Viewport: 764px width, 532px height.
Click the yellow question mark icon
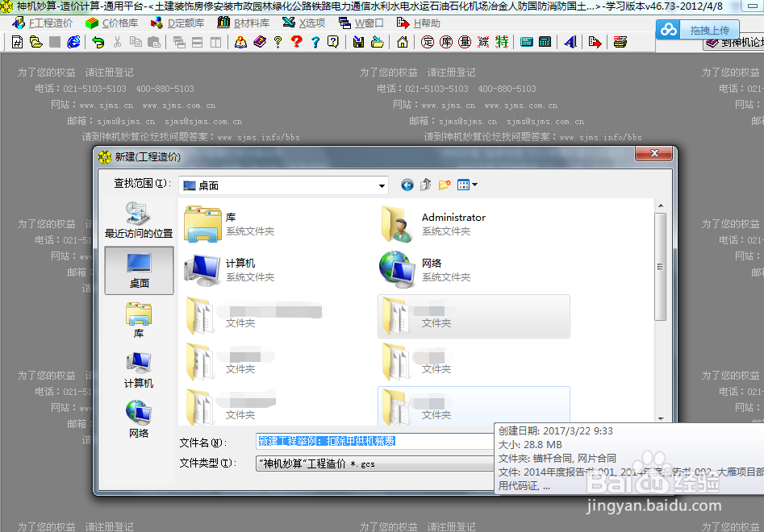click(x=278, y=43)
